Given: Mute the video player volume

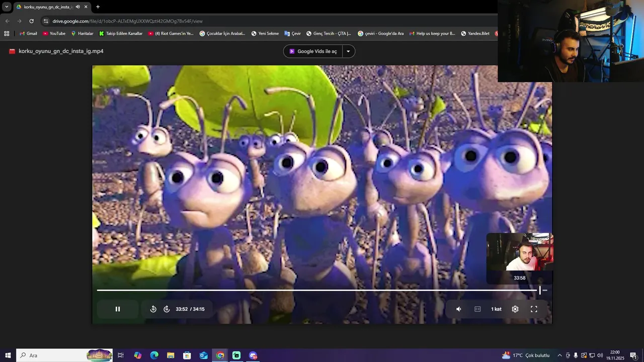Looking at the screenshot, I should [458, 309].
